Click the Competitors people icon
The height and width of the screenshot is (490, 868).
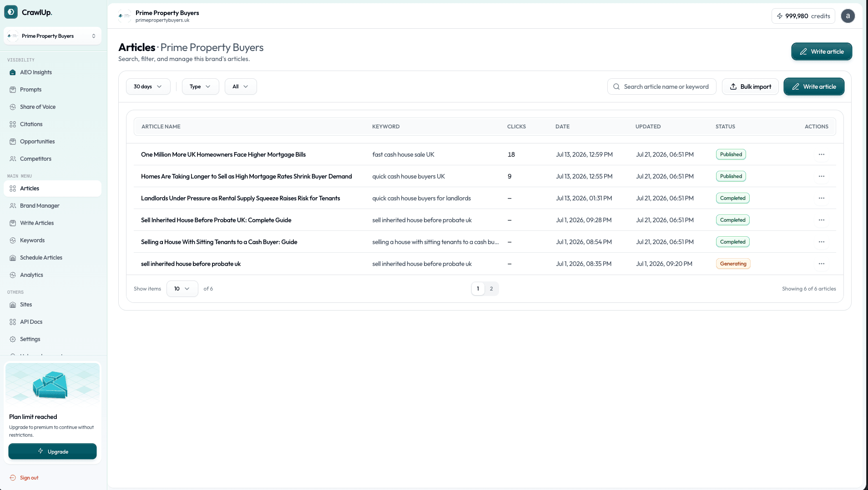(x=13, y=159)
